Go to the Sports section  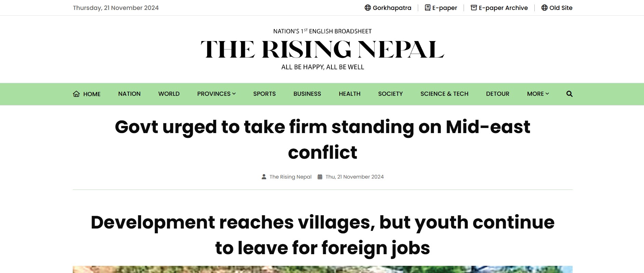click(264, 94)
